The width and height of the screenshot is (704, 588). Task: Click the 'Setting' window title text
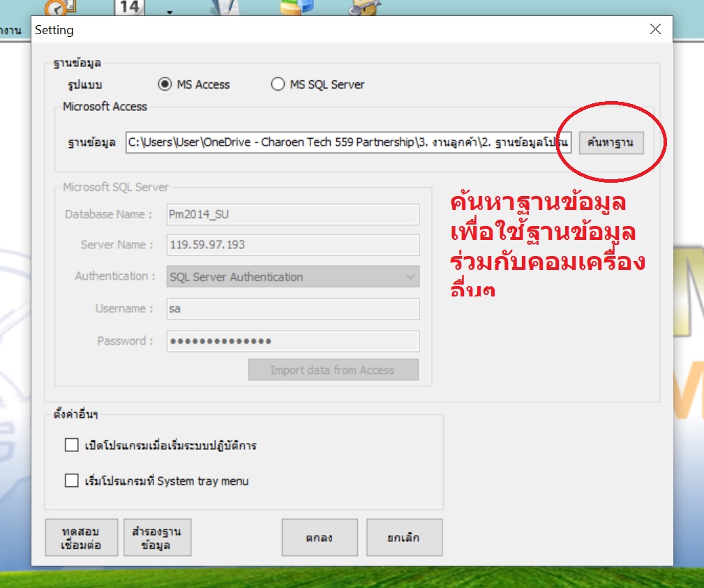(54, 30)
